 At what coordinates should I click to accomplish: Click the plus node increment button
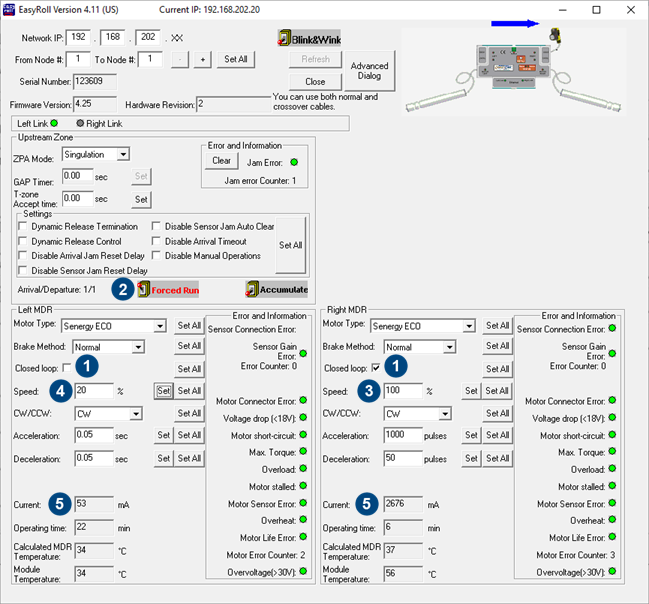point(203,60)
